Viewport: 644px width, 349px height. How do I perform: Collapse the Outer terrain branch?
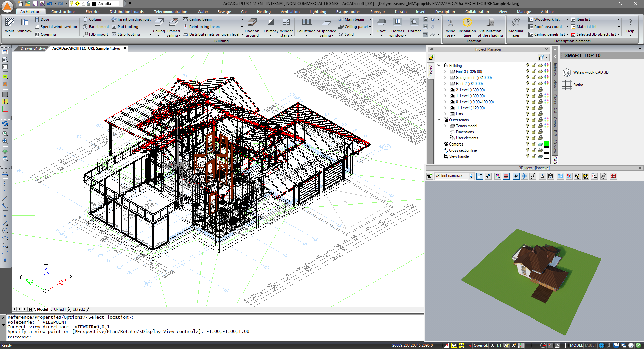click(439, 120)
